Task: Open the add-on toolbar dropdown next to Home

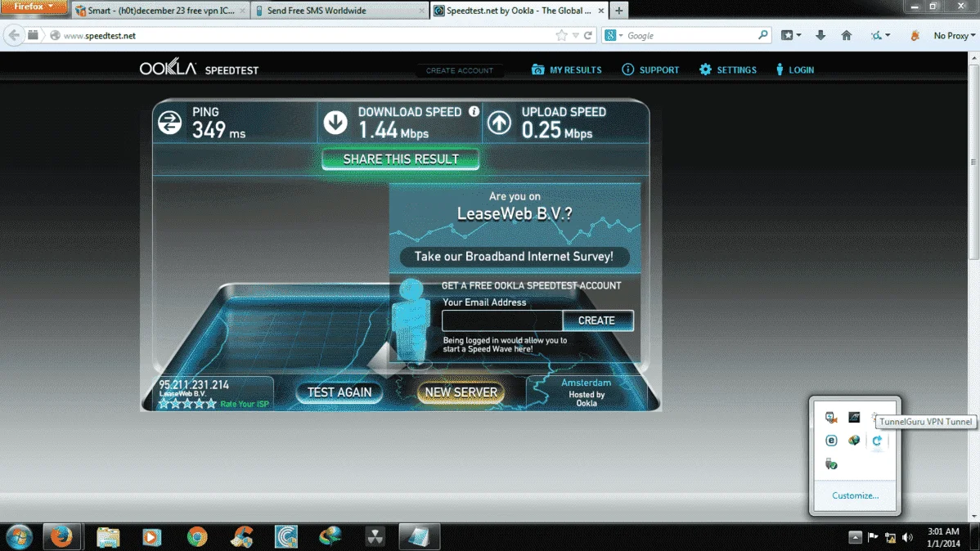Action: (x=881, y=36)
